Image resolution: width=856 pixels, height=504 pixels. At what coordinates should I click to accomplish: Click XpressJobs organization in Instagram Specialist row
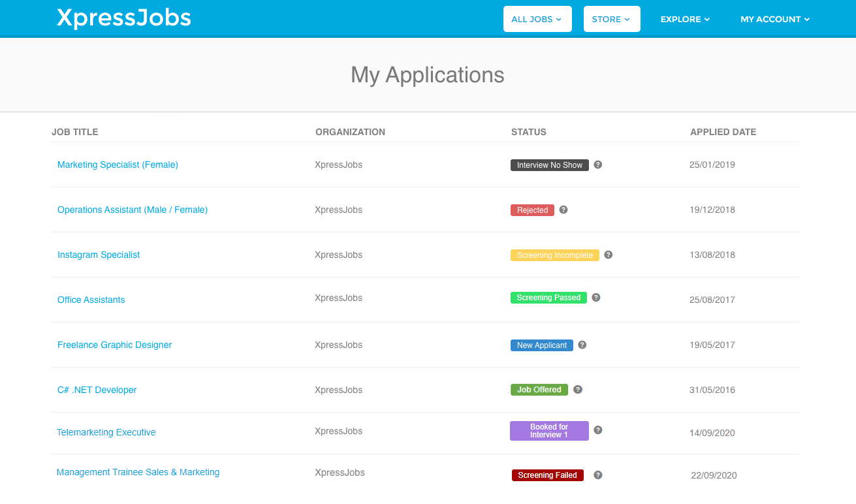coord(338,255)
